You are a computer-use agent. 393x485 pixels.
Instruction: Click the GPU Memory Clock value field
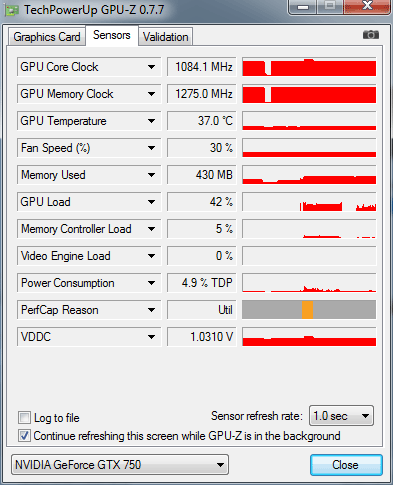tap(202, 94)
